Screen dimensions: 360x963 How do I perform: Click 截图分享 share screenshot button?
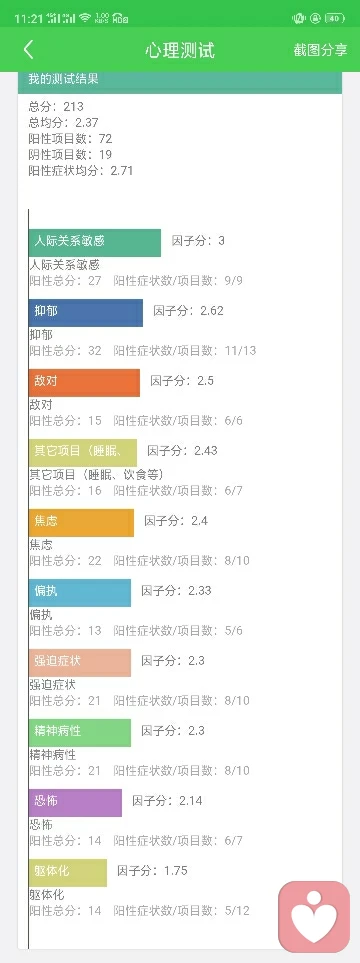pos(320,50)
